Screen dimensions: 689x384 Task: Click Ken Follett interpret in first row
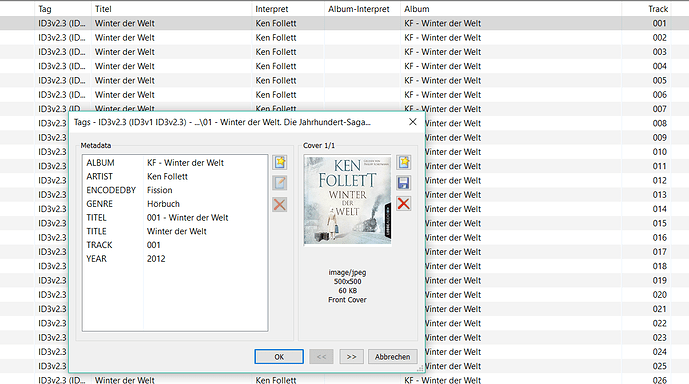click(276, 23)
